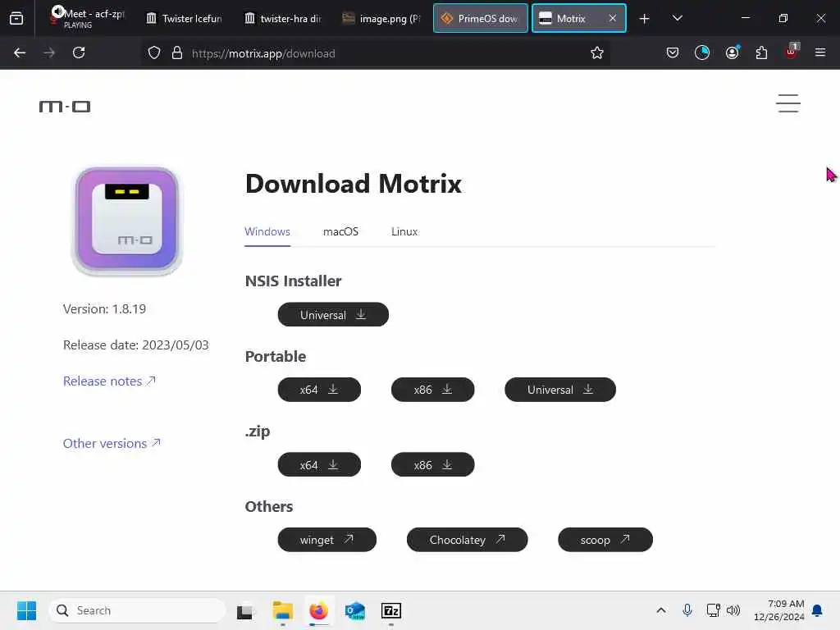This screenshot has height=630, width=840.
Task: Download Portable x86 build
Action: point(433,390)
